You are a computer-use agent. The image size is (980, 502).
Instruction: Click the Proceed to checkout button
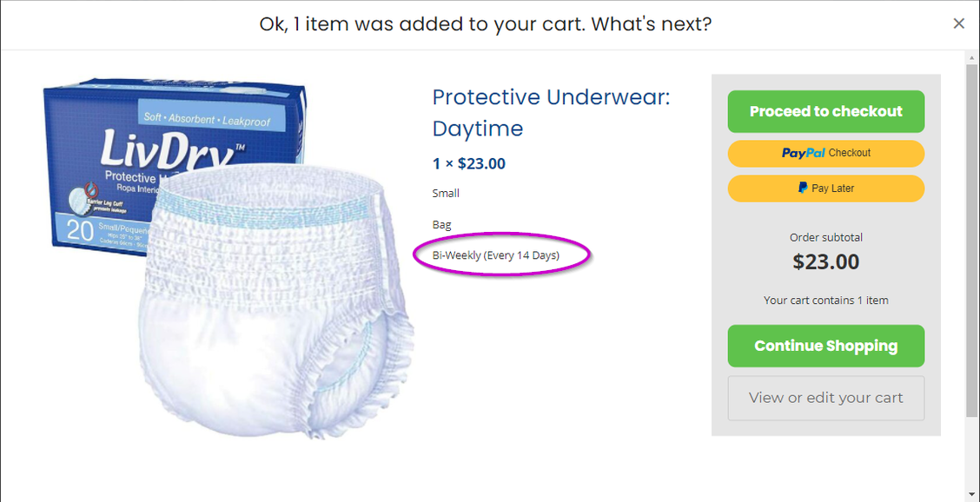coord(825,111)
